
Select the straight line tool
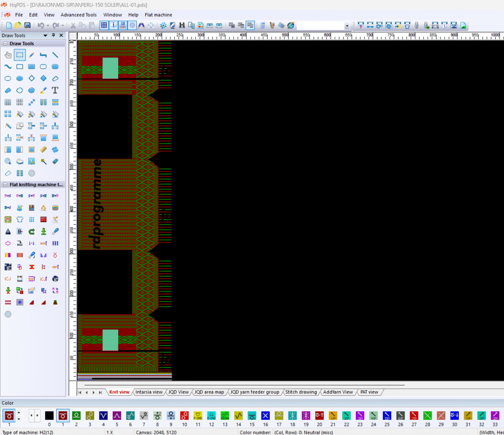coord(55,55)
